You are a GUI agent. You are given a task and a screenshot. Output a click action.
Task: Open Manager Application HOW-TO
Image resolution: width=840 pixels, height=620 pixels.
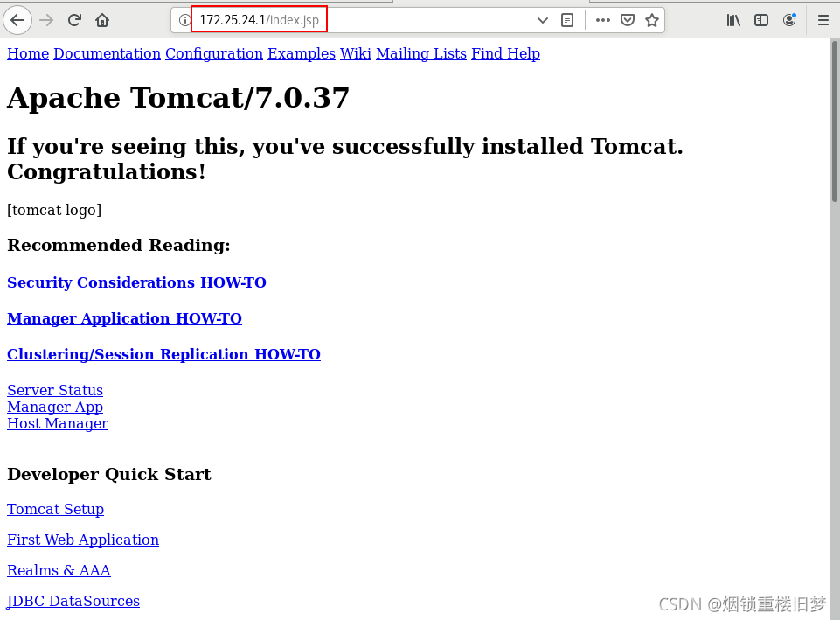pyautogui.click(x=124, y=318)
